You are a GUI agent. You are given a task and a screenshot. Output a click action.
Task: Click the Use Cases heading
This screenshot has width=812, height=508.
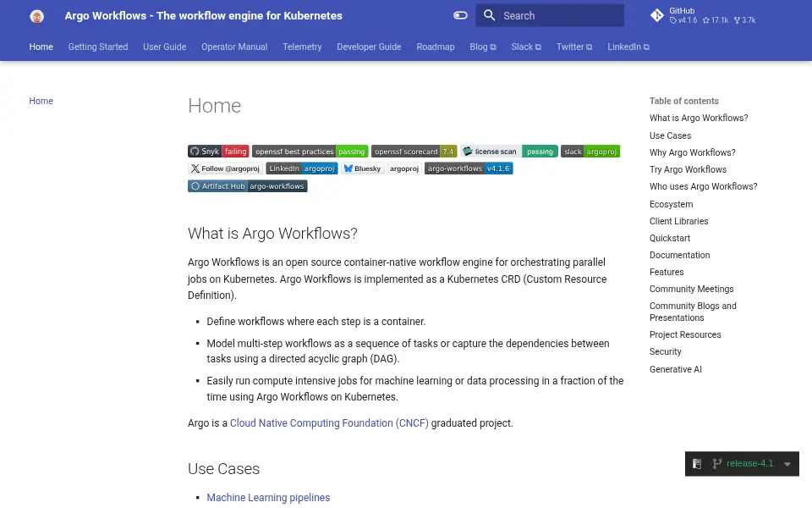click(x=223, y=468)
